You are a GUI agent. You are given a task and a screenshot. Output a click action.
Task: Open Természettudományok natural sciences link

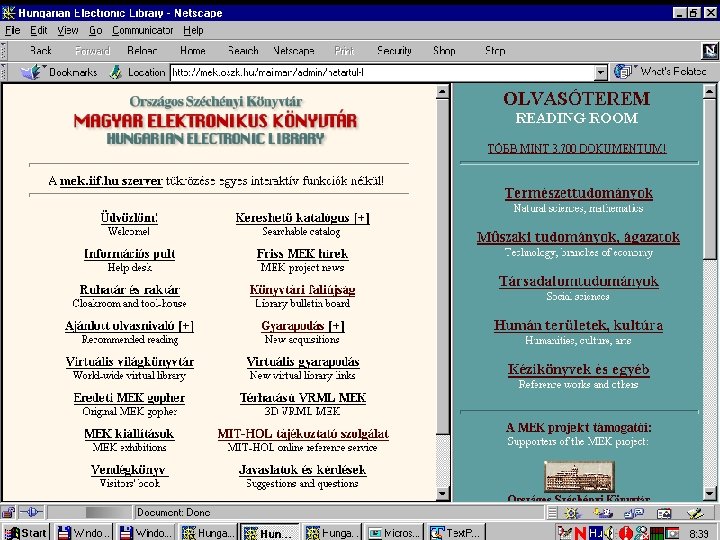(x=579, y=193)
